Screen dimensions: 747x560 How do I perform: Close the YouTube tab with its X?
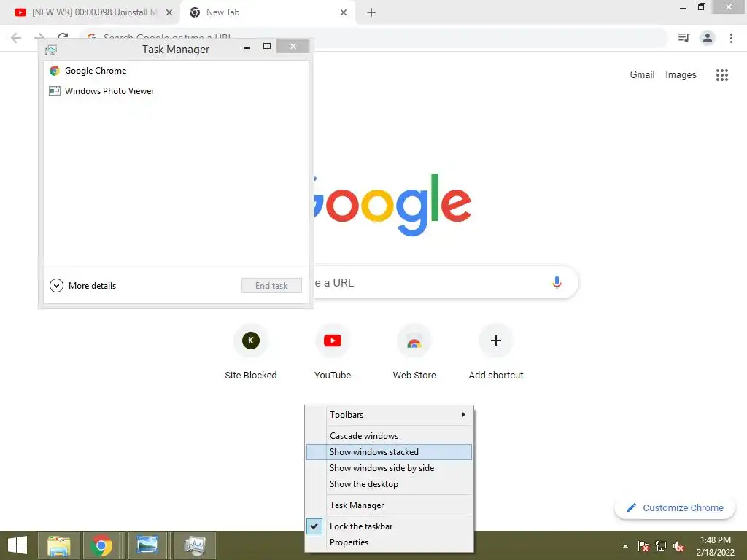(x=169, y=12)
